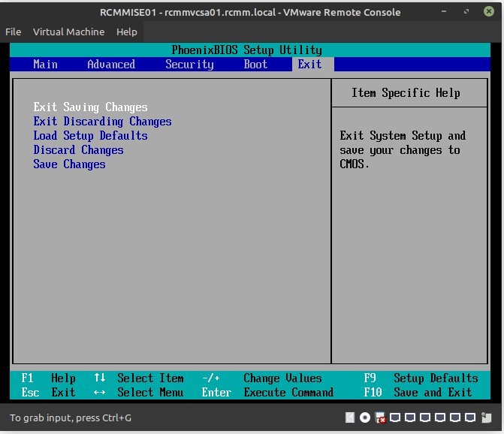Switch to the Main BIOS tab

point(45,65)
